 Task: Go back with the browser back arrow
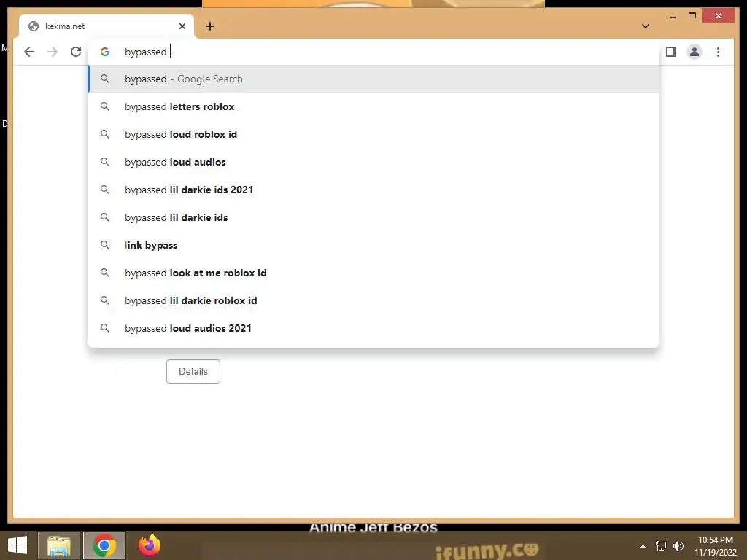click(x=29, y=52)
